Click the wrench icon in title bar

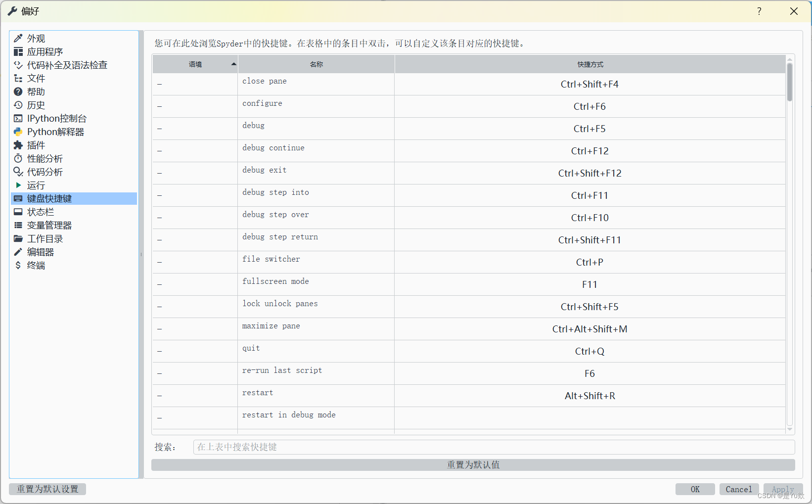[x=12, y=11]
